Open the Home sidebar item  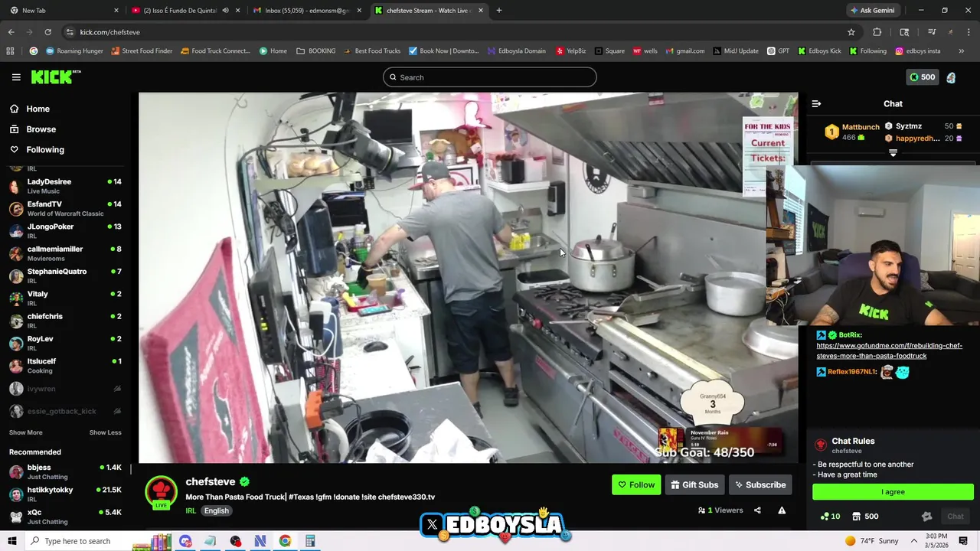click(29, 109)
